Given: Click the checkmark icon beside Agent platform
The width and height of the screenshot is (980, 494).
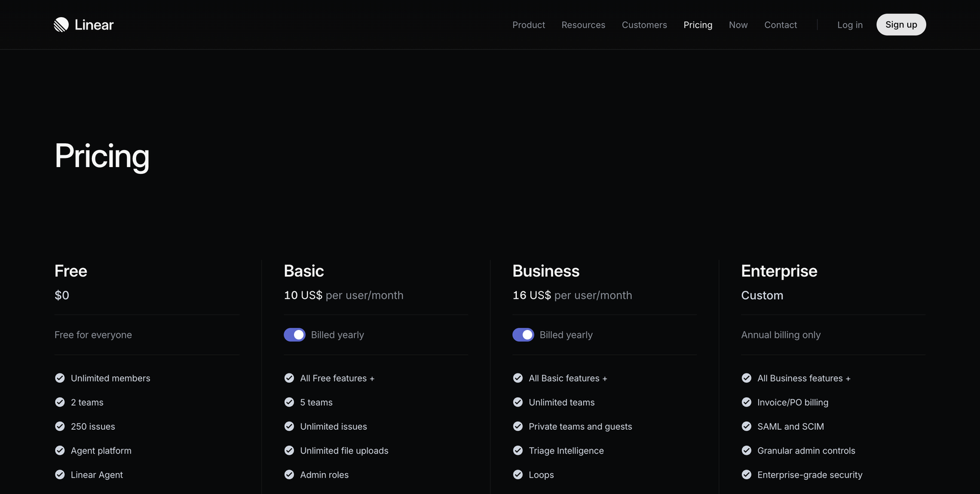Looking at the screenshot, I should pyautogui.click(x=60, y=451).
